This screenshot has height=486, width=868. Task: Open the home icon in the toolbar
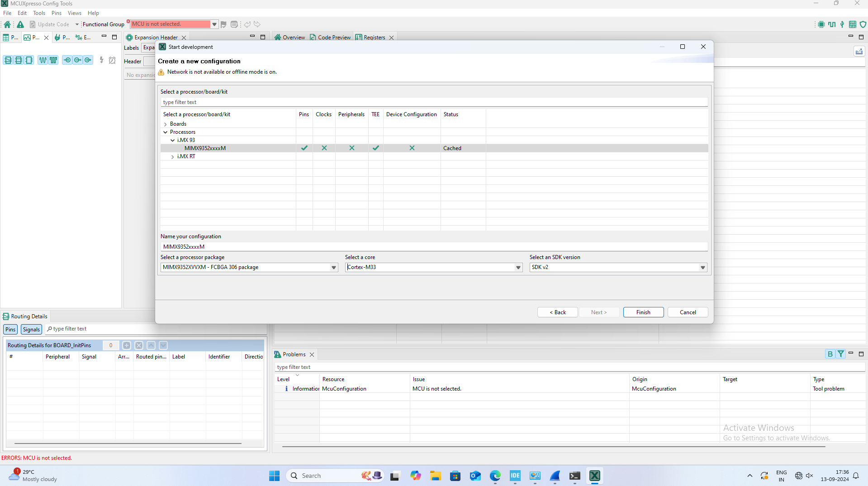pyautogui.click(x=7, y=24)
